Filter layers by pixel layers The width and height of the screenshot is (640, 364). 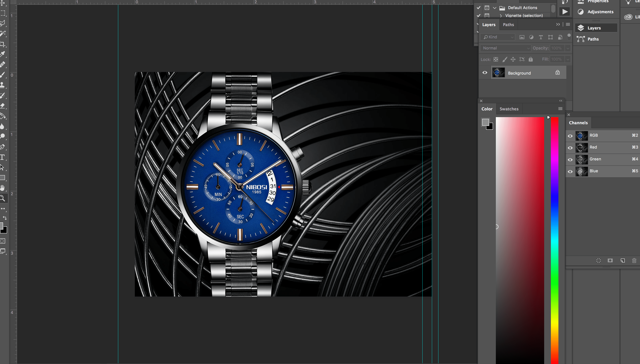tap(522, 37)
